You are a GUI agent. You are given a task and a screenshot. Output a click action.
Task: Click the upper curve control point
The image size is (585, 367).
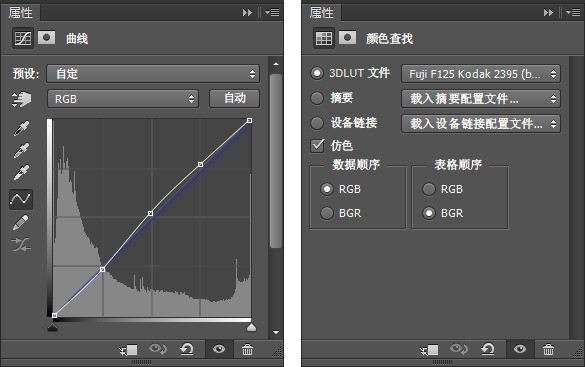click(200, 164)
